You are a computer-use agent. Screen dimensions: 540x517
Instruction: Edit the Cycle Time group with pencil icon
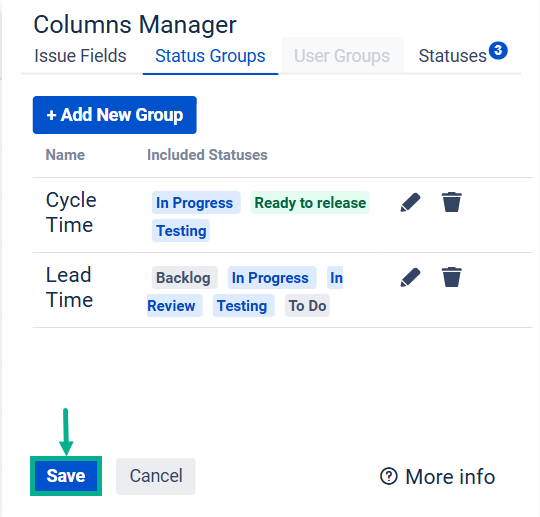pos(410,202)
